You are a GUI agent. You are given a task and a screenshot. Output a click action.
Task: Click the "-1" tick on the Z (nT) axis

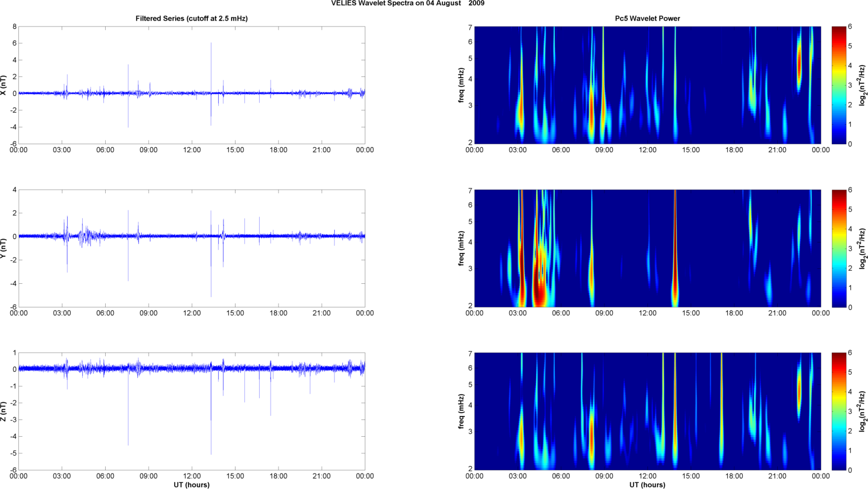coord(13,386)
